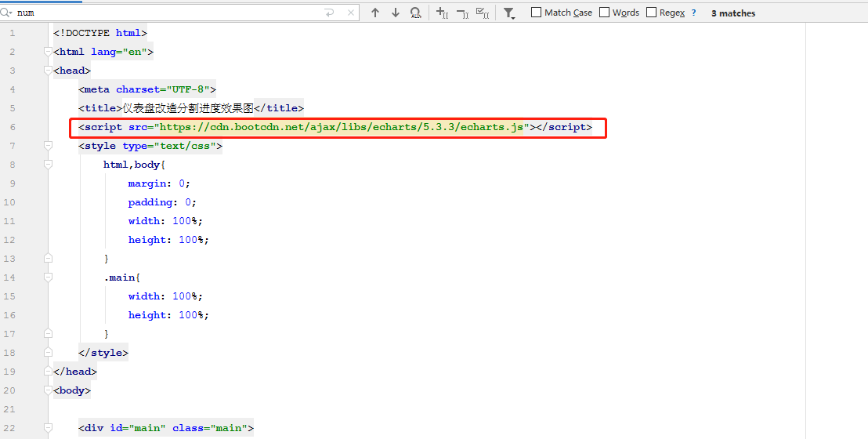Click the "padding: 0;" declaration

coord(162,202)
